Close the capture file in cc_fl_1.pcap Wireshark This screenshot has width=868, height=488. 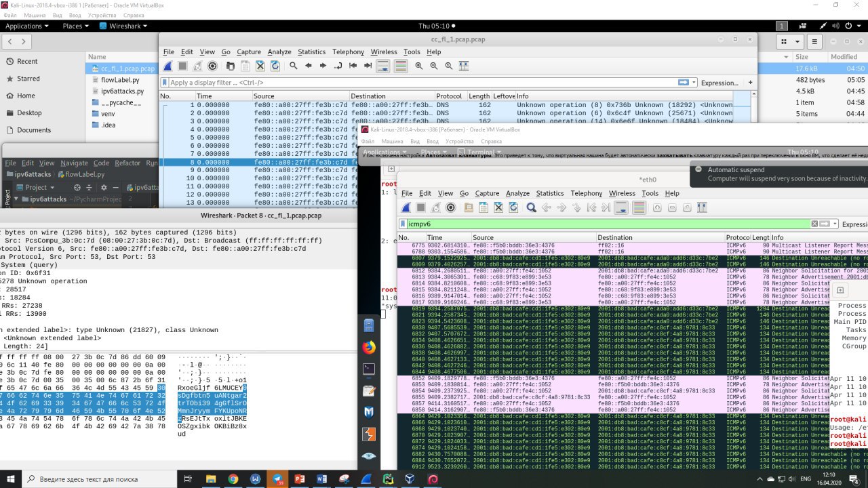[x=260, y=66]
